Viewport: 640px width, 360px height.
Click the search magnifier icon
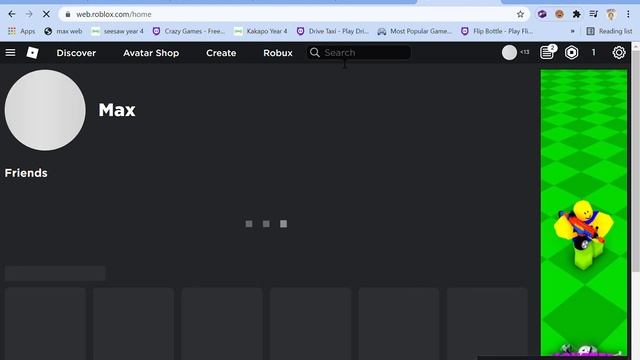[314, 53]
